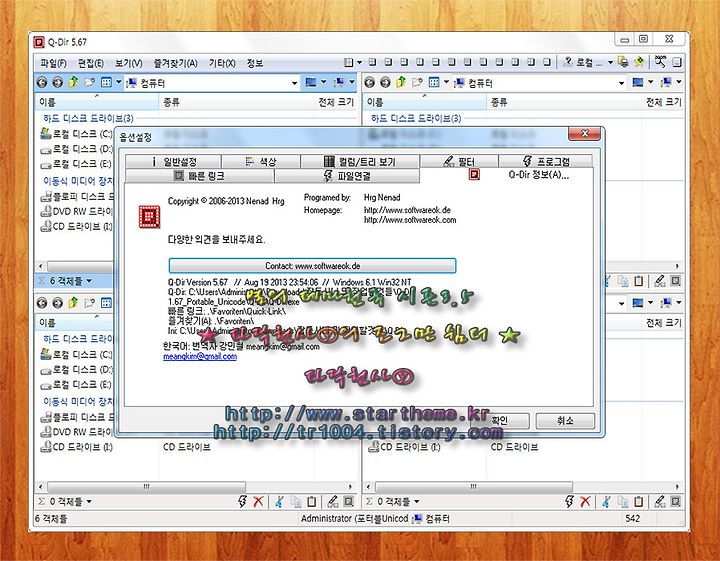The width and height of the screenshot is (720, 561).
Task: Click the scissors cut icon in bottom-right pane
Action: point(606,502)
